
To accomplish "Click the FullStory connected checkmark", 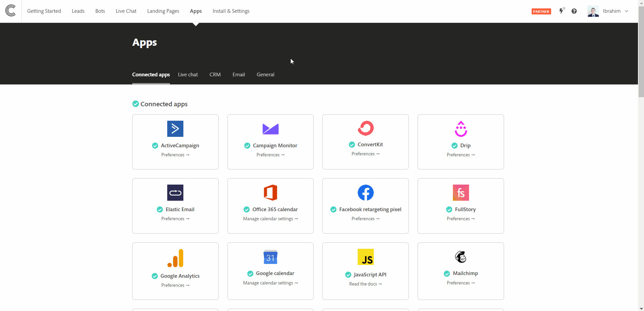I will (449, 209).
